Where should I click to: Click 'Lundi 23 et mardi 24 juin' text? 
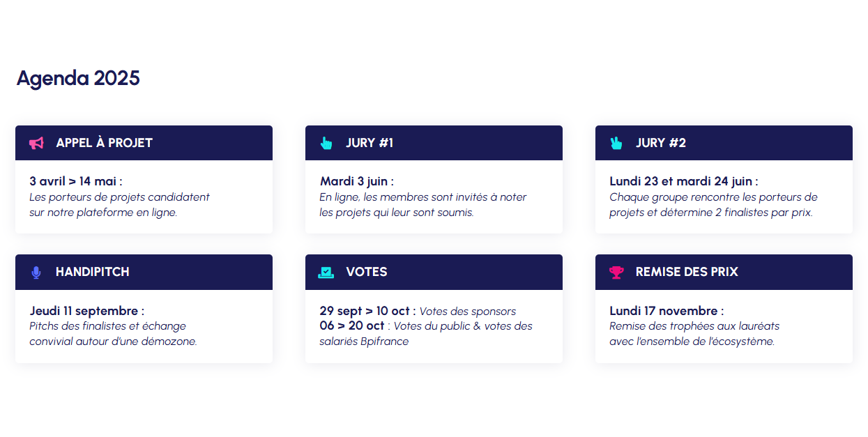point(680,181)
